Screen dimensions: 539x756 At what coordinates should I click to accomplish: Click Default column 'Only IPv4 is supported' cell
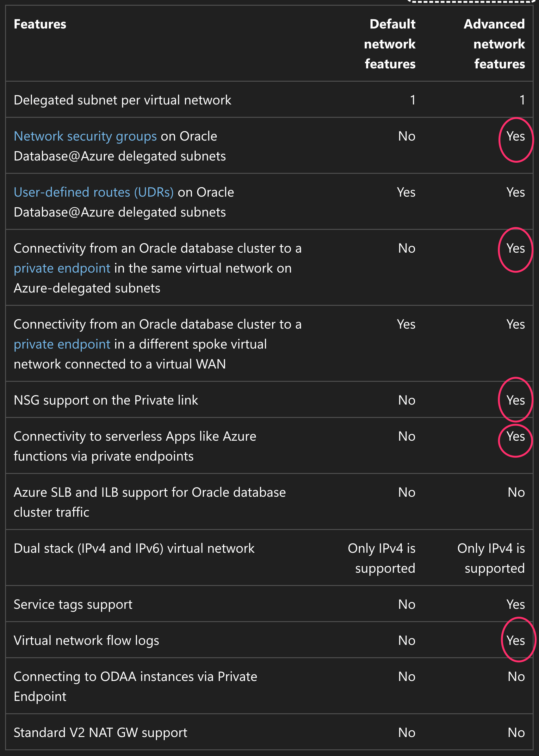click(x=382, y=558)
